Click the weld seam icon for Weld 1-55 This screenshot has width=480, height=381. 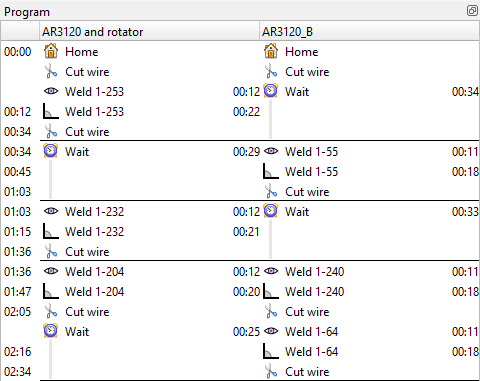[271, 171]
